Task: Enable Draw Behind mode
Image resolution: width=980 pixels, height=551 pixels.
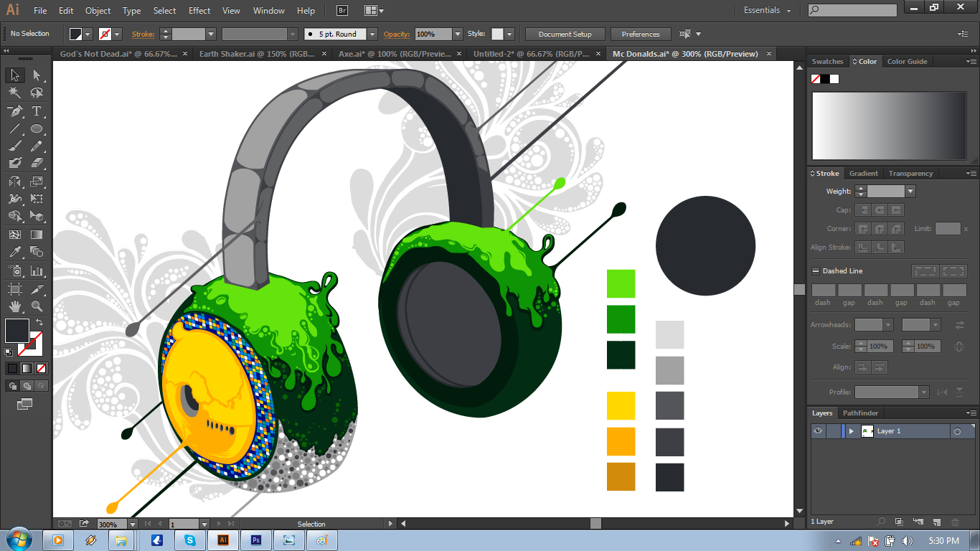Action: point(27,386)
